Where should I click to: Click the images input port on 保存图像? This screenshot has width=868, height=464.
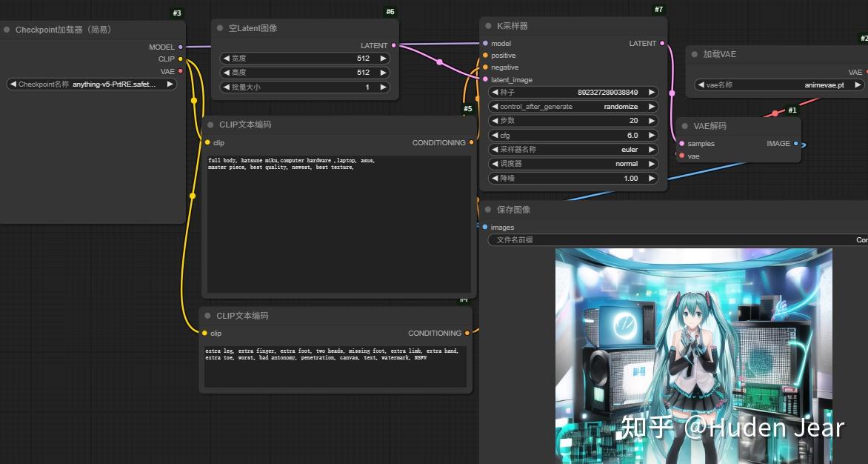coord(485,228)
